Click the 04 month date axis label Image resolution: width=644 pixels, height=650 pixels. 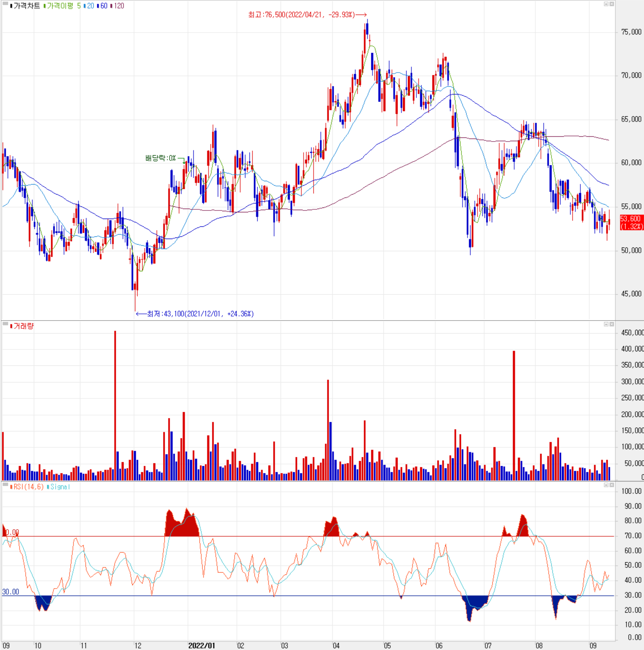pos(336,646)
